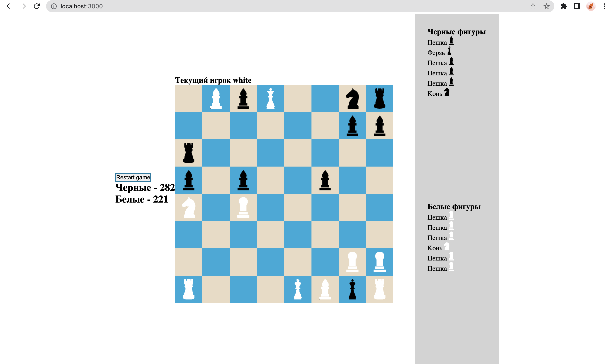
Task: Select the white rook in the bottom-left corner
Action: click(x=188, y=289)
